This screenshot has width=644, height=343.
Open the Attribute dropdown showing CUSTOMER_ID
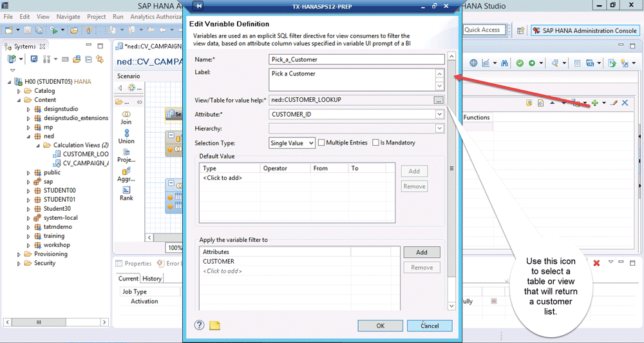point(439,114)
